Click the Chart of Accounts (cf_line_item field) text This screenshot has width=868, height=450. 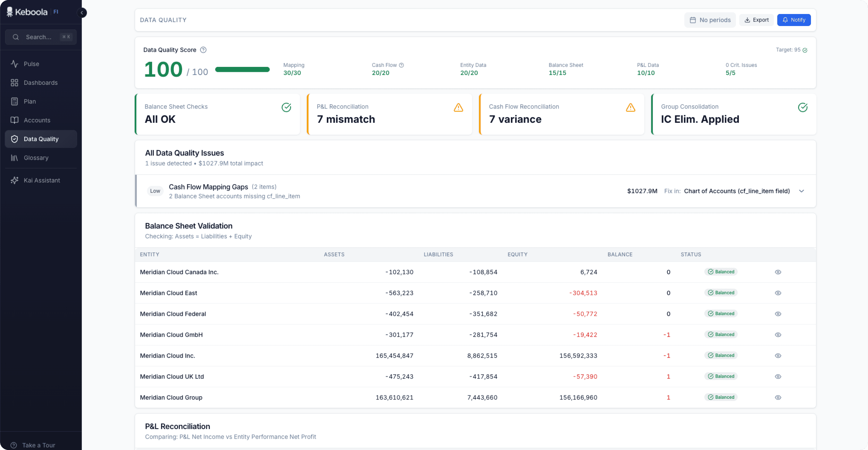coord(737,191)
